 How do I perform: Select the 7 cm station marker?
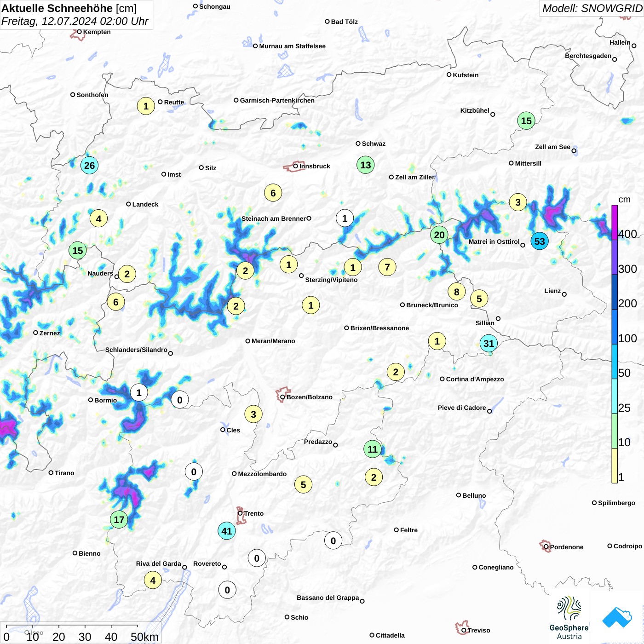click(387, 267)
